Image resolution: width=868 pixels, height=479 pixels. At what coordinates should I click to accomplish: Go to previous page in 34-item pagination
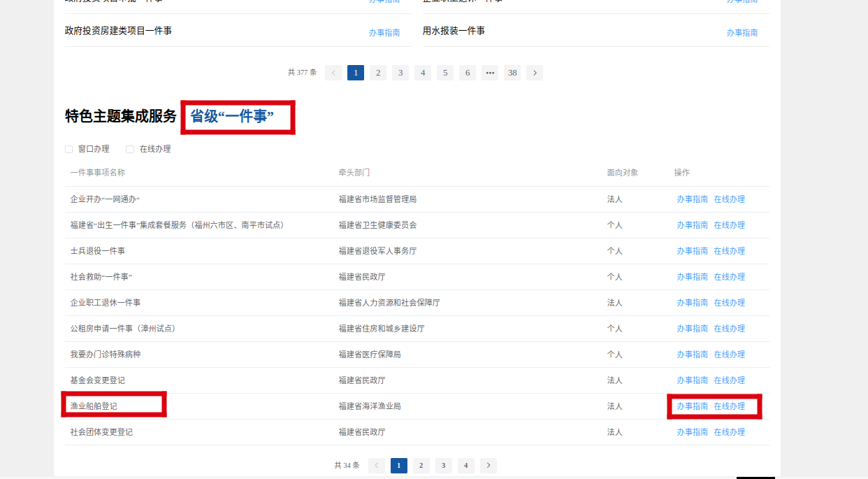tap(377, 466)
